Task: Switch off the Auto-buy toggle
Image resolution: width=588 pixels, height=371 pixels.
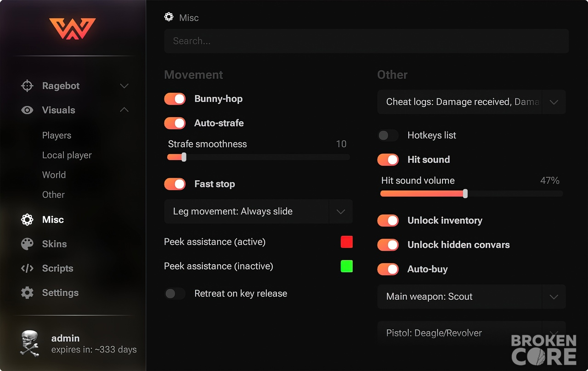Action: [x=388, y=269]
